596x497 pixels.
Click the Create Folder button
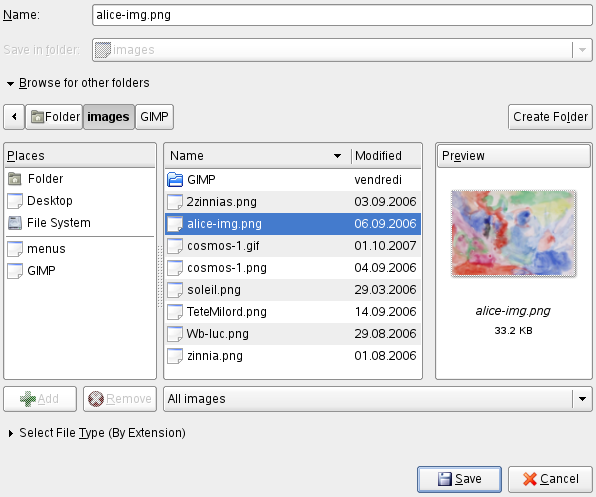[550, 117]
